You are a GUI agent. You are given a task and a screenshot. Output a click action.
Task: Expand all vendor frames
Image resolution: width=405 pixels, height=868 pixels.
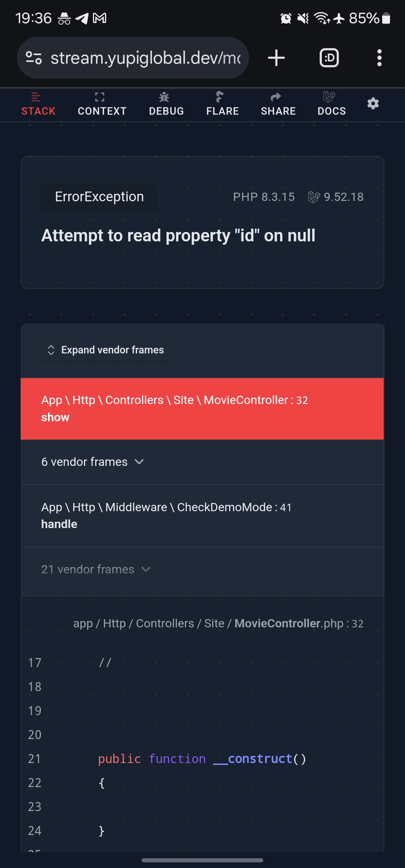click(106, 350)
